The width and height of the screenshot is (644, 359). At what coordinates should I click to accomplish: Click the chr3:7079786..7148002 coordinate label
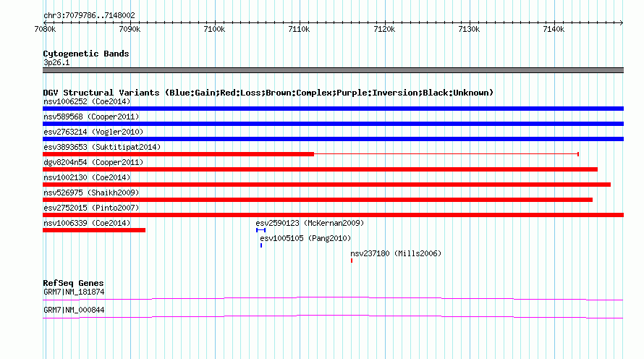tap(89, 15)
